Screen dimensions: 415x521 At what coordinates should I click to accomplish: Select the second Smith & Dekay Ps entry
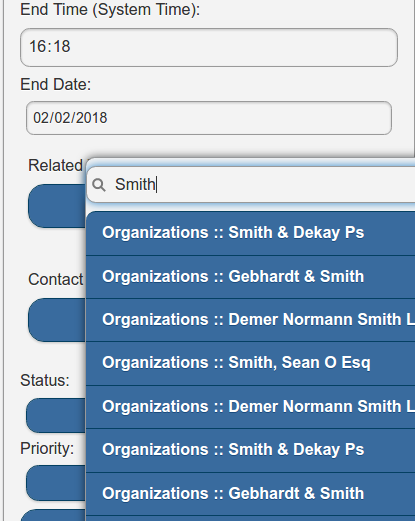(x=250, y=450)
